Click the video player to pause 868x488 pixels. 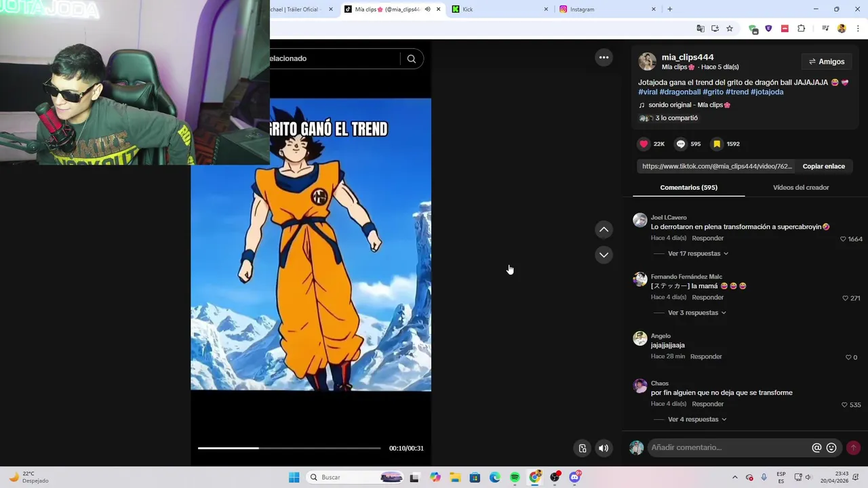[x=311, y=245]
